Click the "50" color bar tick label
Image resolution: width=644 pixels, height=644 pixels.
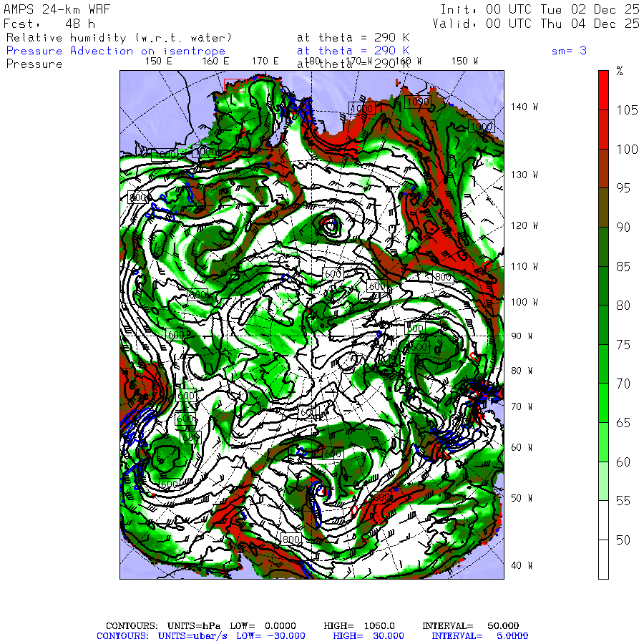(623, 540)
